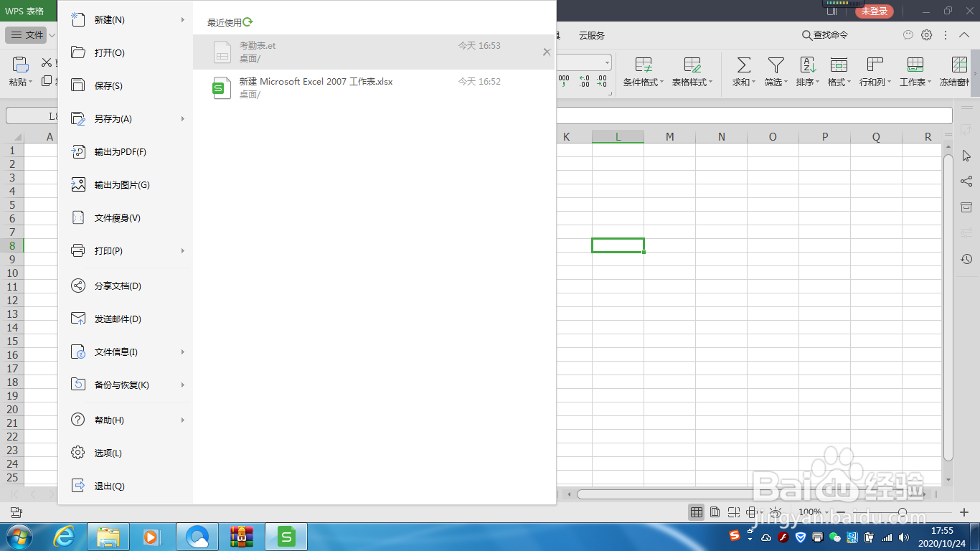Viewport: 980px width, 551px height.
Task: Expand the Save As (另存为) submenu arrow
Action: 183,119
